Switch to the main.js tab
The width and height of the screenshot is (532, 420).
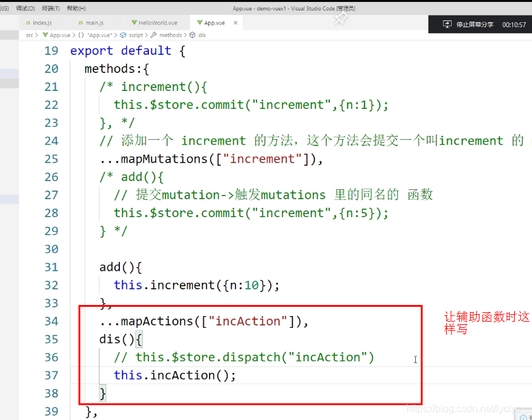click(x=95, y=23)
